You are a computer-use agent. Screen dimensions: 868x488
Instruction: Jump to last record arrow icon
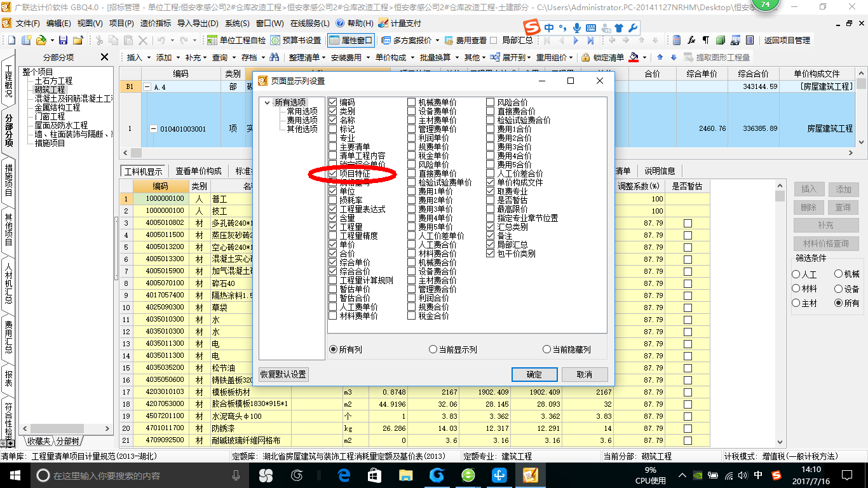pos(590,40)
